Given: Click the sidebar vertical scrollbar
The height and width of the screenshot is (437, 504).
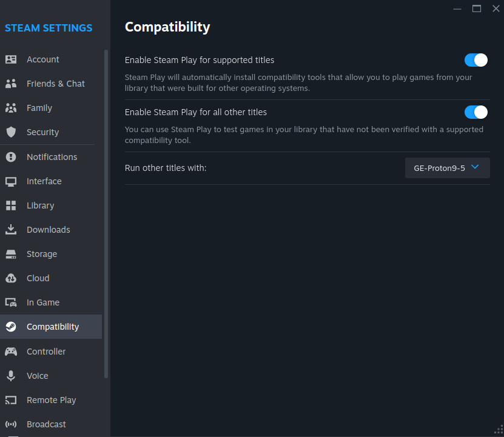Looking at the screenshot, I should [x=106, y=212].
